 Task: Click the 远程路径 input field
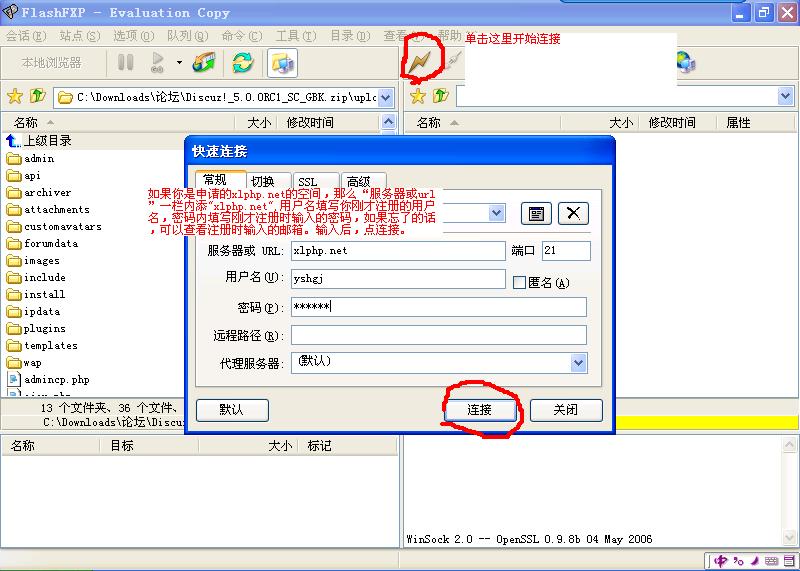pyautogui.click(x=439, y=335)
